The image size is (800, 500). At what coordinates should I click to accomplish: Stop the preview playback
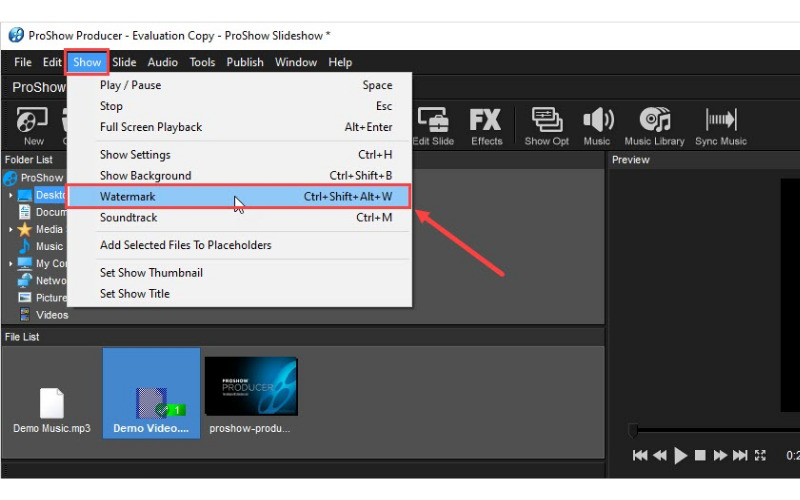pyautogui.click(x=700, y=455)
